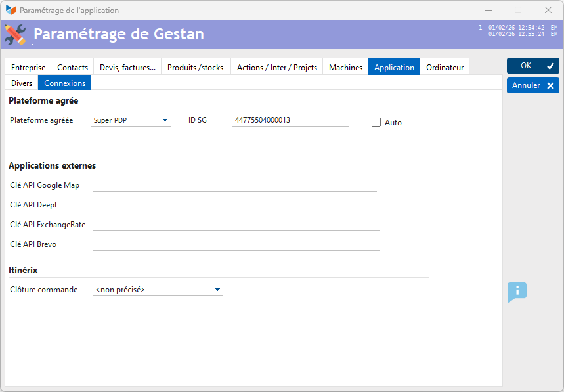Click the Gestan wrench and pencil icon

pos(16,35)
